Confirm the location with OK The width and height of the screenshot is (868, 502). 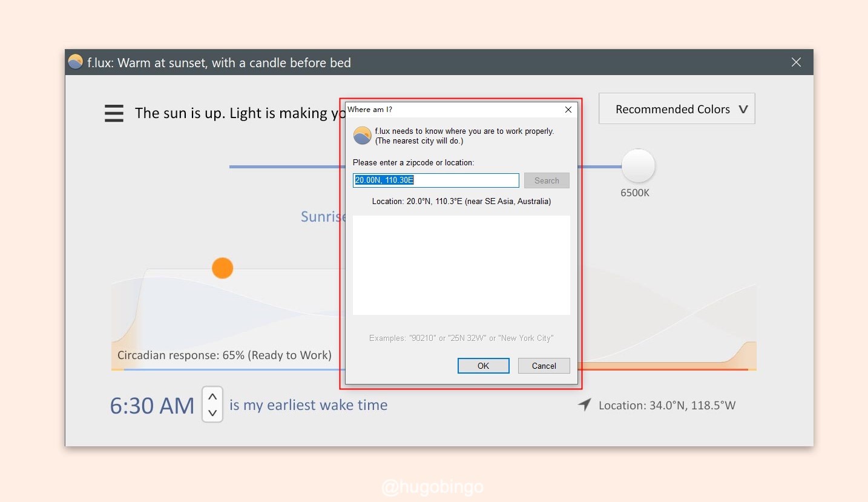coord(483,366)
